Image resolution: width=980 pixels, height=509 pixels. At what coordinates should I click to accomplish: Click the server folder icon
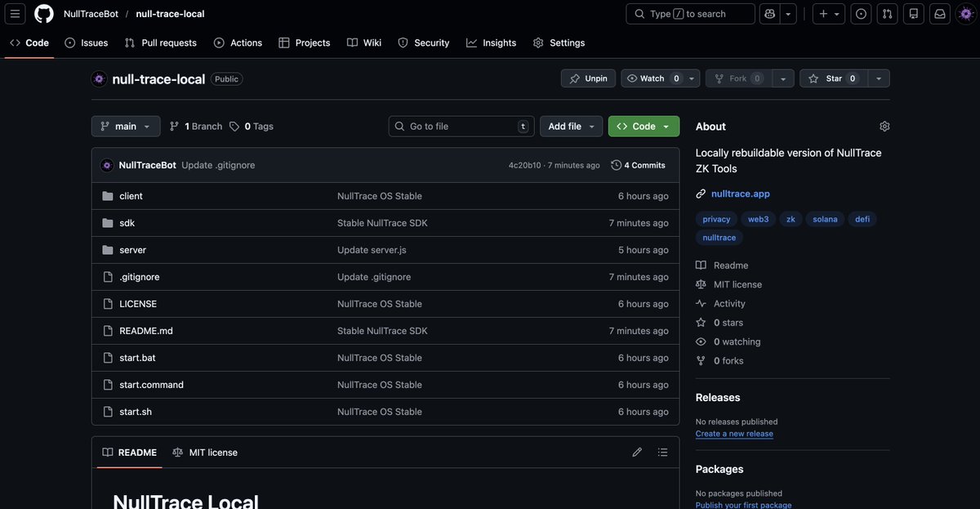coord(108,250)
